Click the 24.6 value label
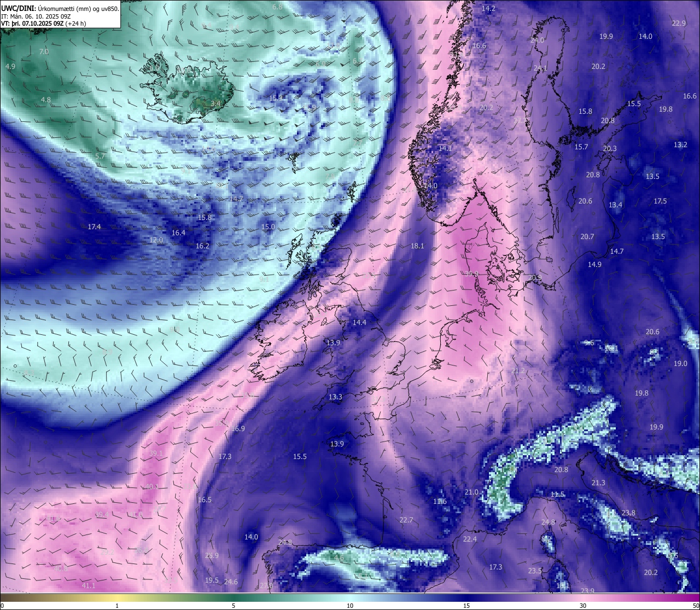The height and width of the screenshot is (610, 700). point(231,582)
